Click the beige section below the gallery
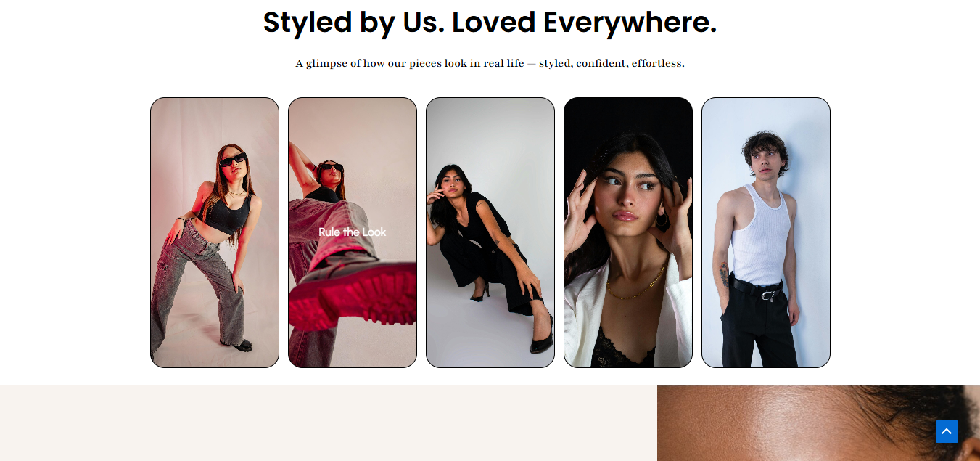Viewport: 980px width, 461px height. coord(329,423)
